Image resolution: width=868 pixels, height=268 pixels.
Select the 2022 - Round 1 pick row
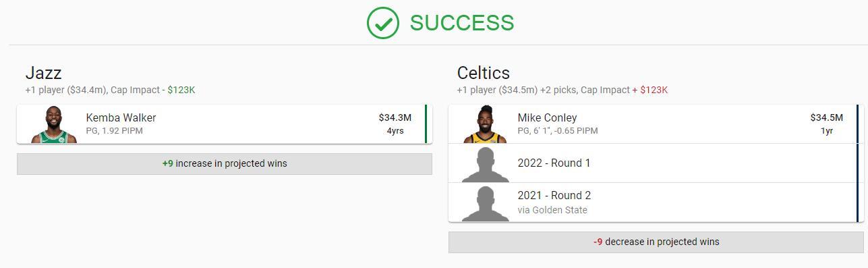tap(656, 163)
